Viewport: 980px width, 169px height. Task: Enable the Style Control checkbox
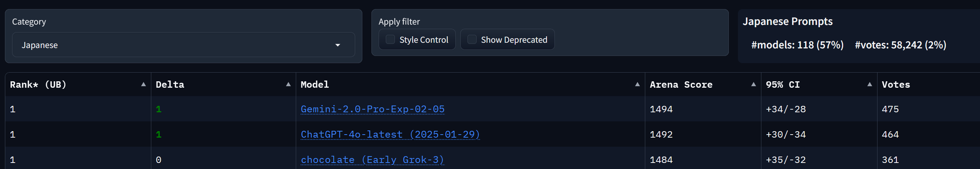click(390, 40)
